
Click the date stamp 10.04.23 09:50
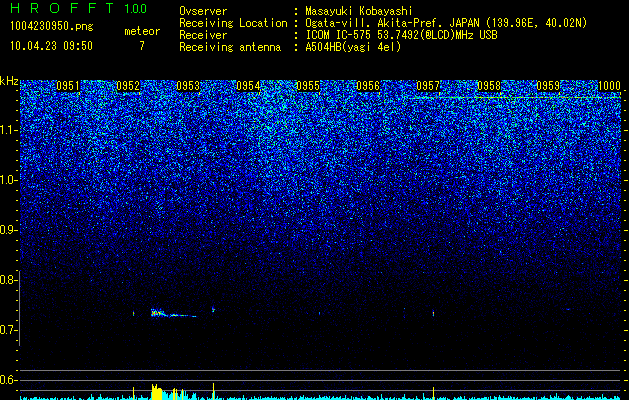51,46
